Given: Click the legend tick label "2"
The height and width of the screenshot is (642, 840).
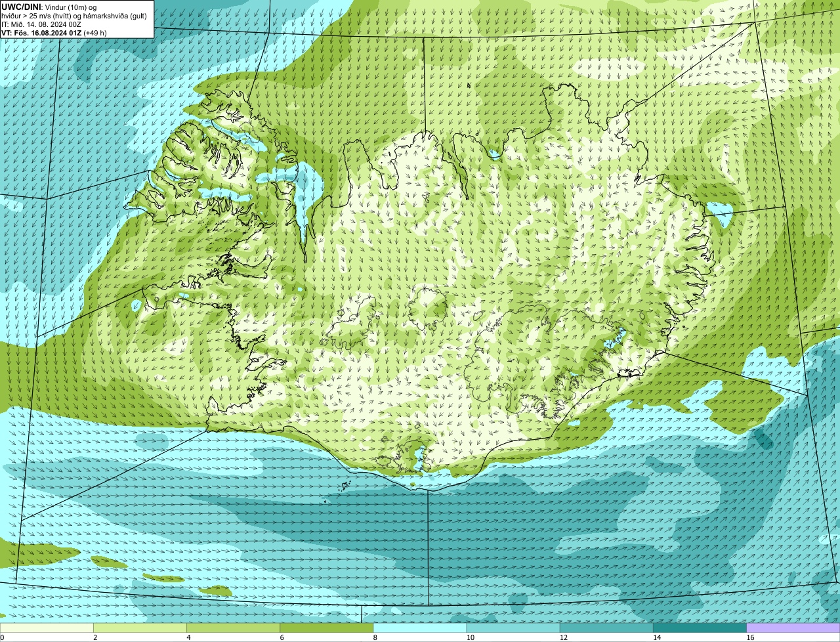Looking at the screenshot, I should click(95, 637).
